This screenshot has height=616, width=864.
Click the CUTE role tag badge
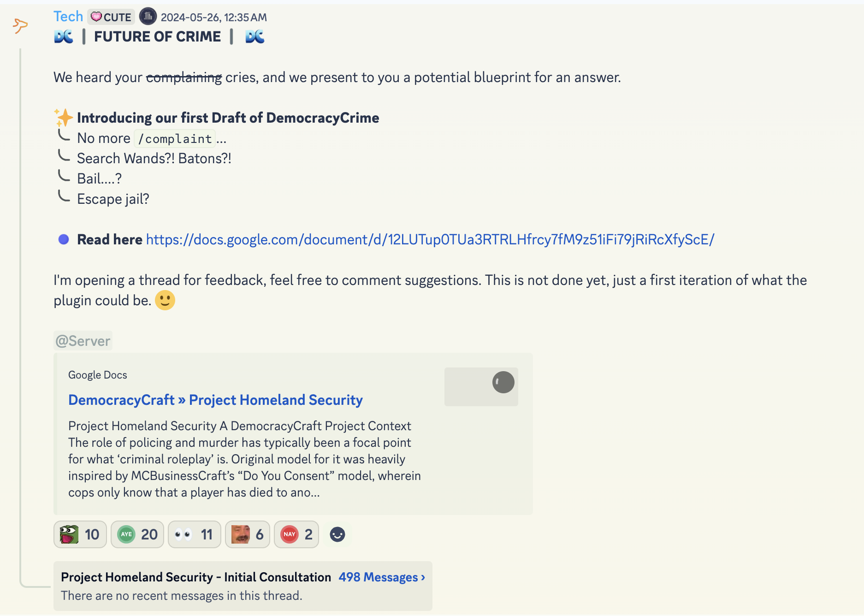pyautogui.click(x=111, y=17)
